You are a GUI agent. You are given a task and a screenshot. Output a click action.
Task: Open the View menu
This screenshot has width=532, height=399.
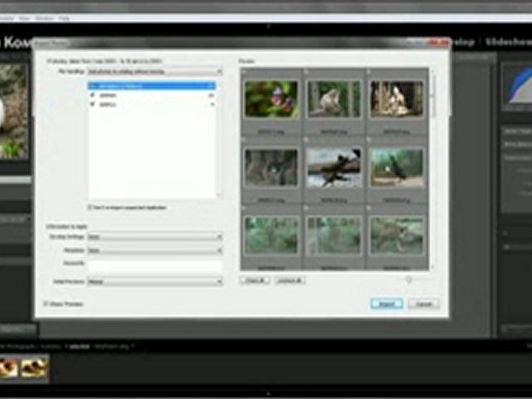[x=24, y=18]
